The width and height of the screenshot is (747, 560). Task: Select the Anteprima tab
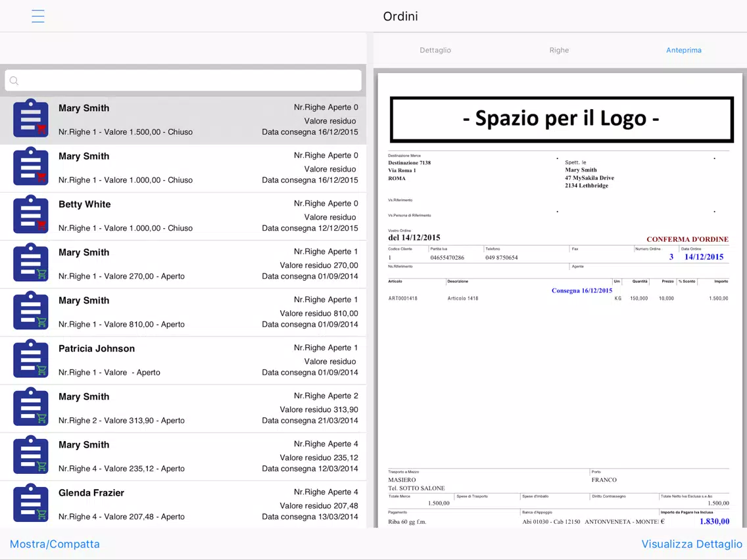(x=684, y=50)
